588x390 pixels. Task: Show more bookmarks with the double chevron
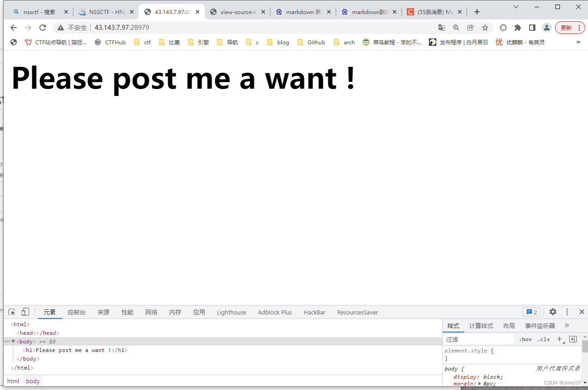click(x=578, y=42)
